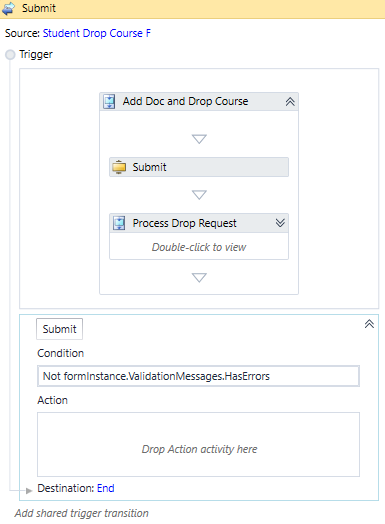Click the Submit transition icon in the header
This screenshot has width=385, height=524.
point(8,8)
